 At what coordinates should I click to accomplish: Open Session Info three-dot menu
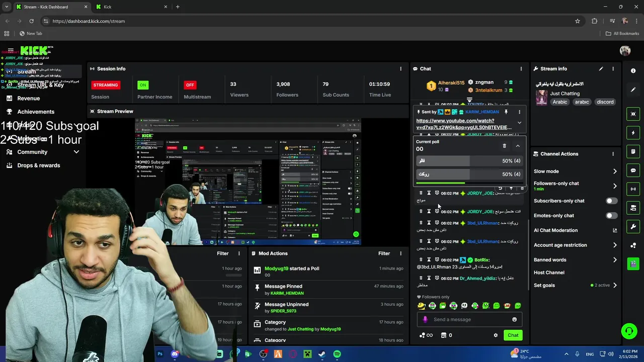tap(401, 69)
